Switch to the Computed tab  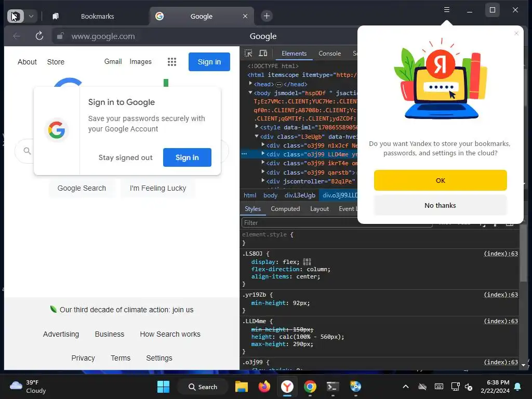point(285,209)
